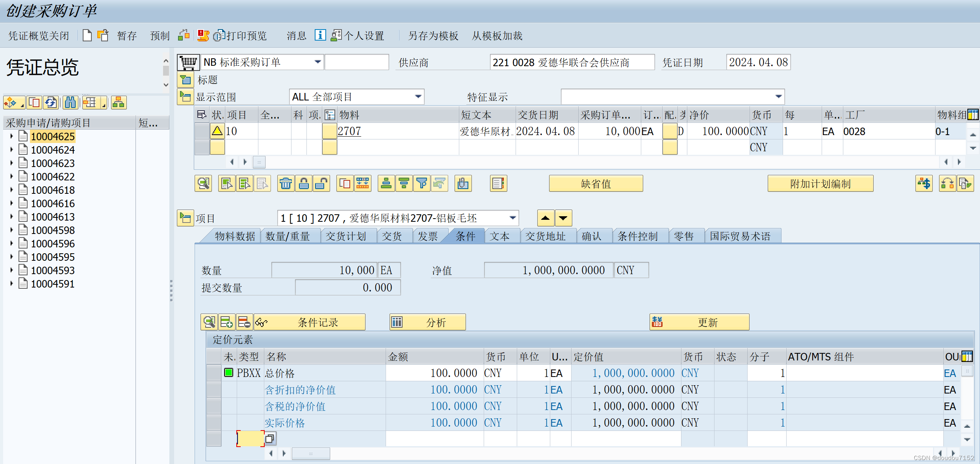The width and height of the screenshot is (980, 464).
Task: Click the shopping cart icon
Action: [188, 62]
